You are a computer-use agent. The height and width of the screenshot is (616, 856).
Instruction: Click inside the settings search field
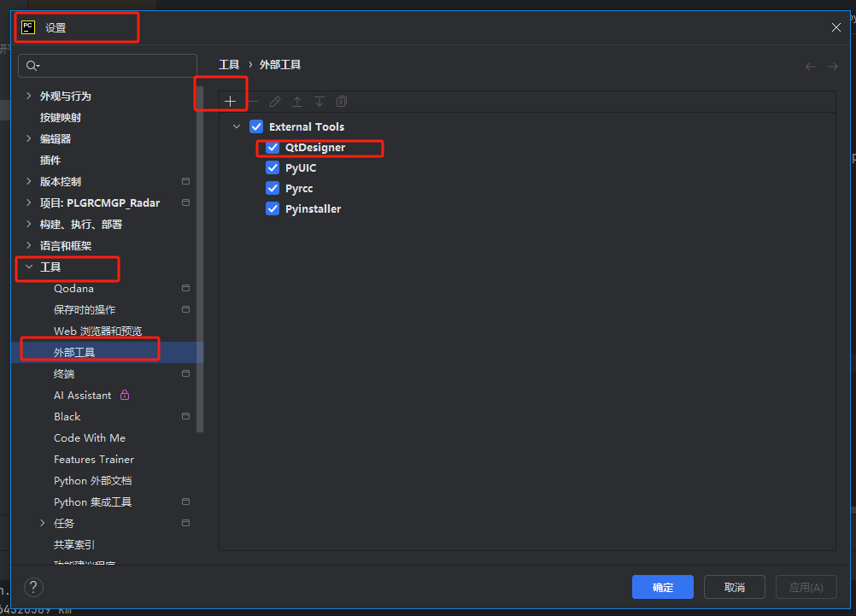click(x=108, y=65)
